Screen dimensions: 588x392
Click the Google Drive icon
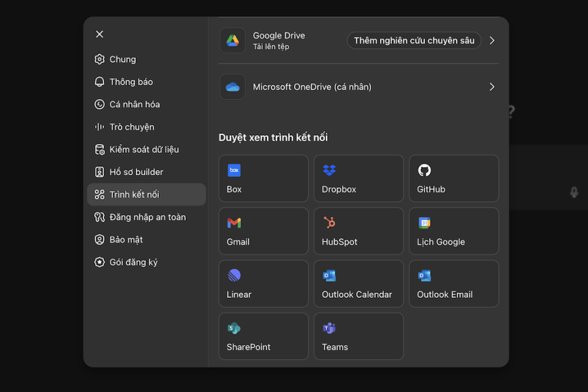(x=232, y=41)
